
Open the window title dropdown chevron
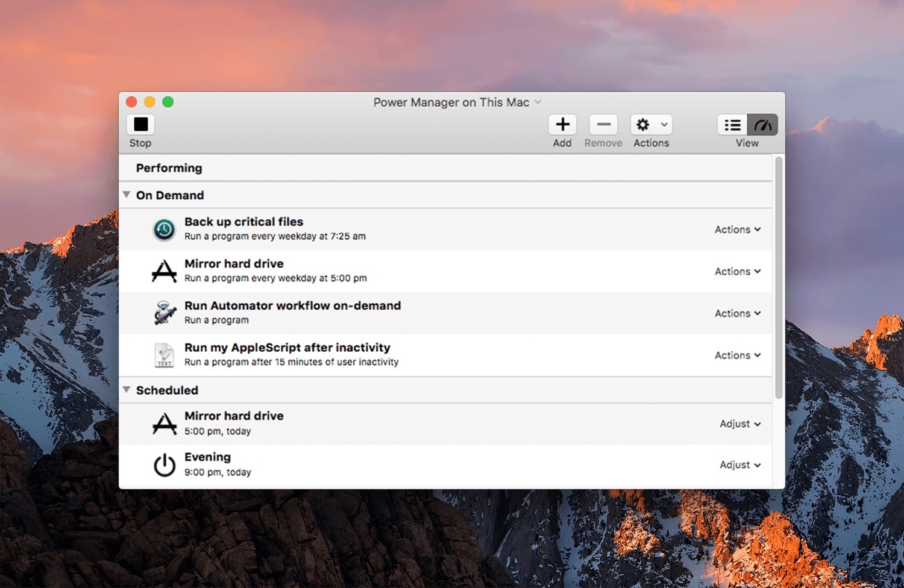point(538,102)
